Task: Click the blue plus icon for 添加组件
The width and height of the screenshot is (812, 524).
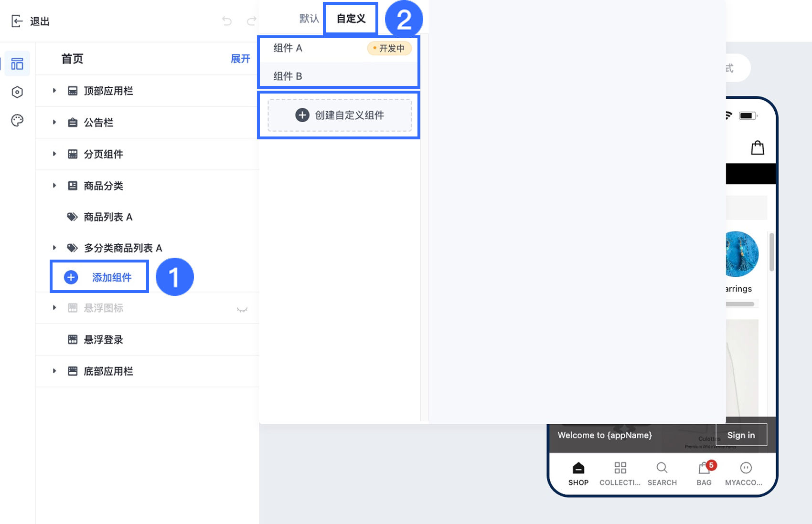Action: 71,277
